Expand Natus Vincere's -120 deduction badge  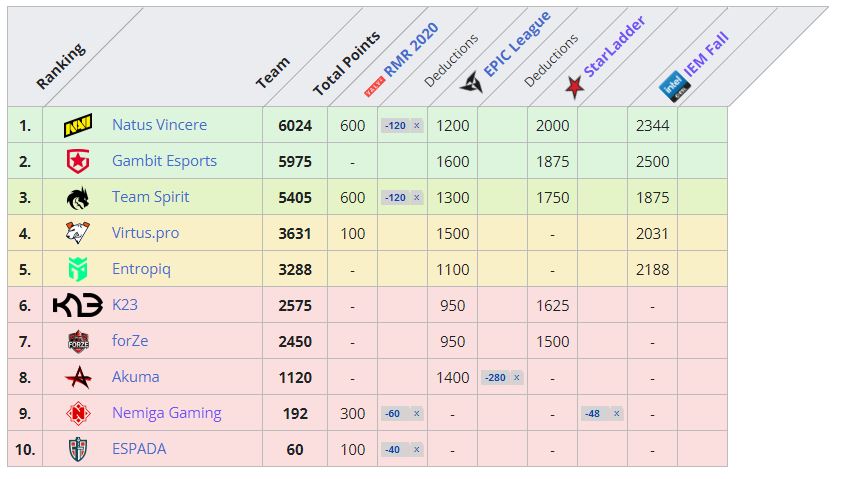(402, 126)
